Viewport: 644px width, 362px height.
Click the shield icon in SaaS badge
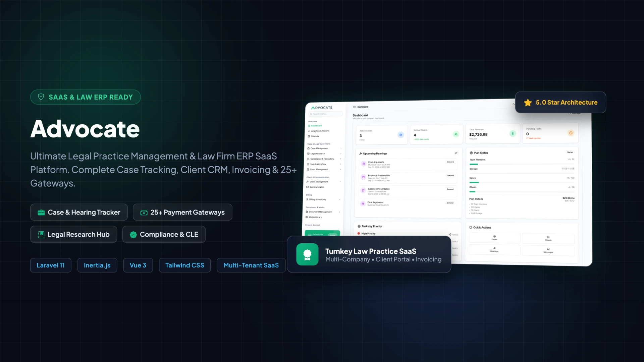coord(41,97)
